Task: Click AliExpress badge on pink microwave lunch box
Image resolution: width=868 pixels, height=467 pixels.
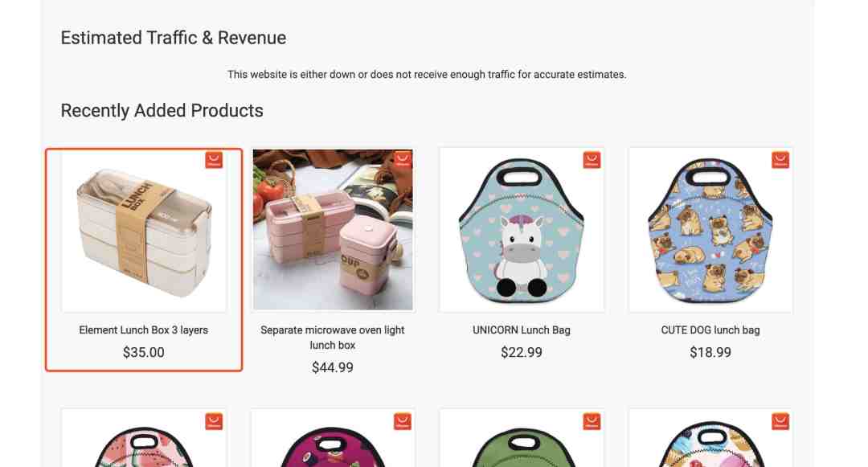Action: click(x=403, y=160)
